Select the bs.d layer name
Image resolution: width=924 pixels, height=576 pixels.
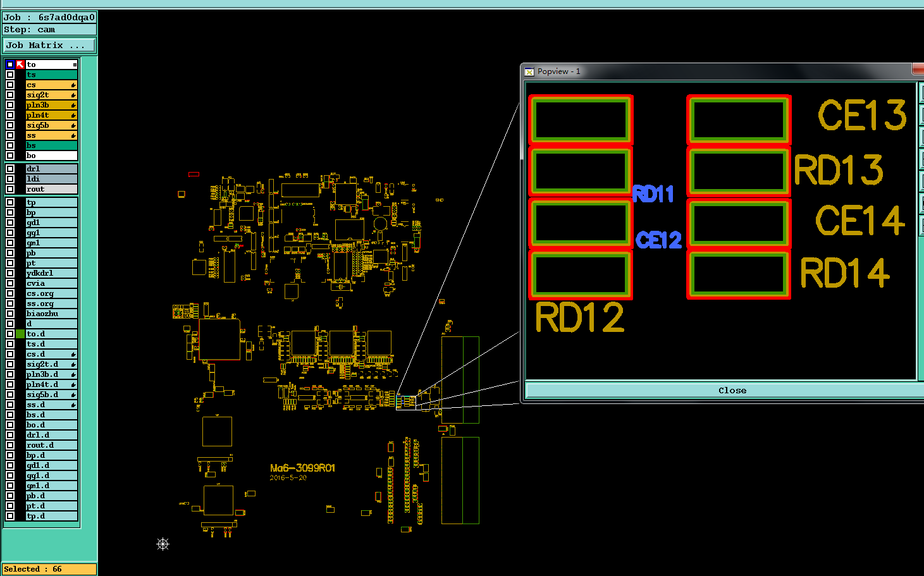tap(51, 415)
